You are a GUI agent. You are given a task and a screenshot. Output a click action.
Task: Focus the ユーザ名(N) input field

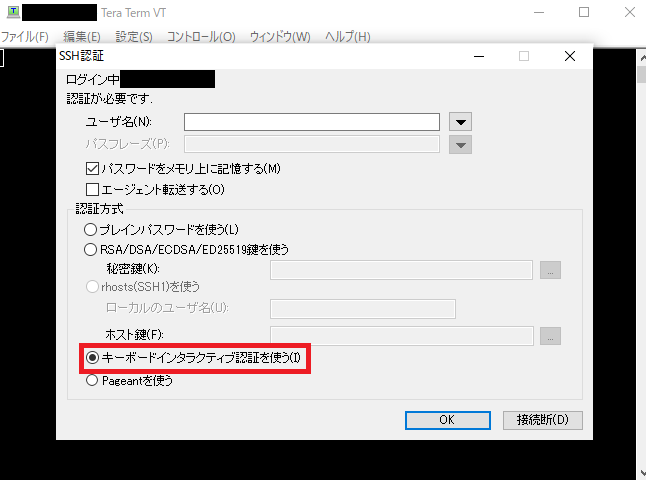tap(312, 122)
